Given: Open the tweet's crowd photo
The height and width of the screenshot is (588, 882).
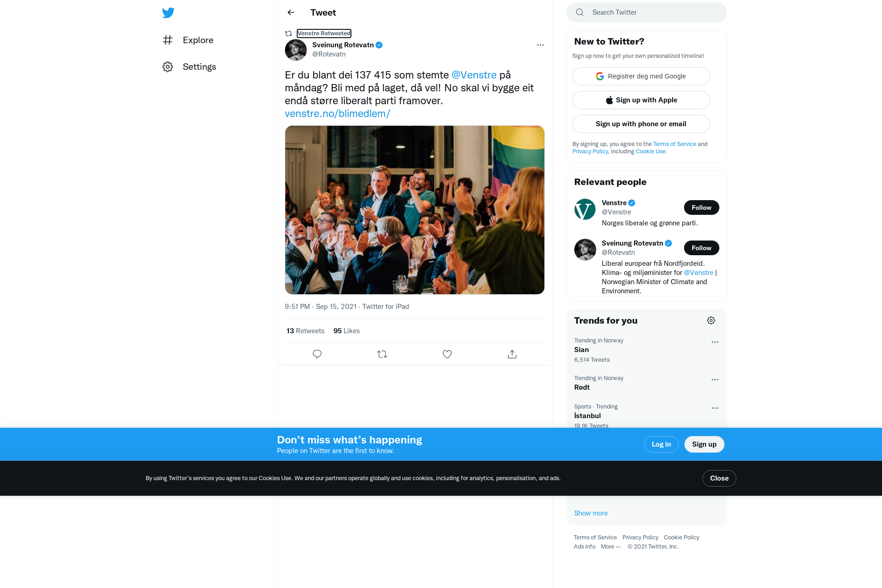Looking at the screenshot, I should pyautogui.click(x=414, y=210).
